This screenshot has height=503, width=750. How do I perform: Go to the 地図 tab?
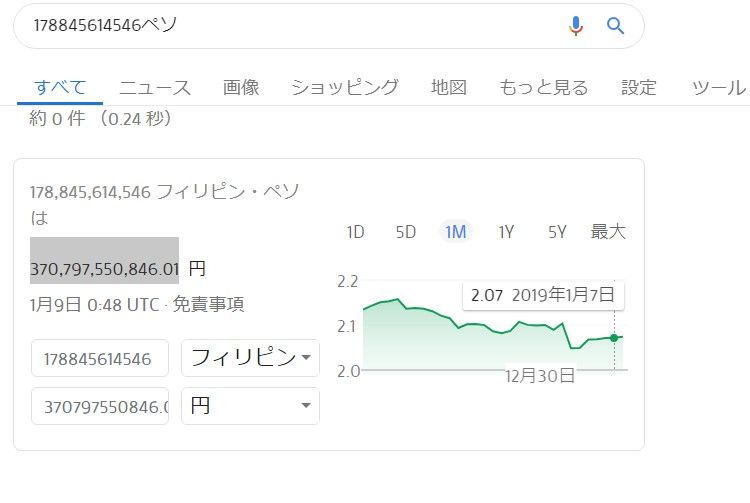pyautogui.click(x=449, y=87)
